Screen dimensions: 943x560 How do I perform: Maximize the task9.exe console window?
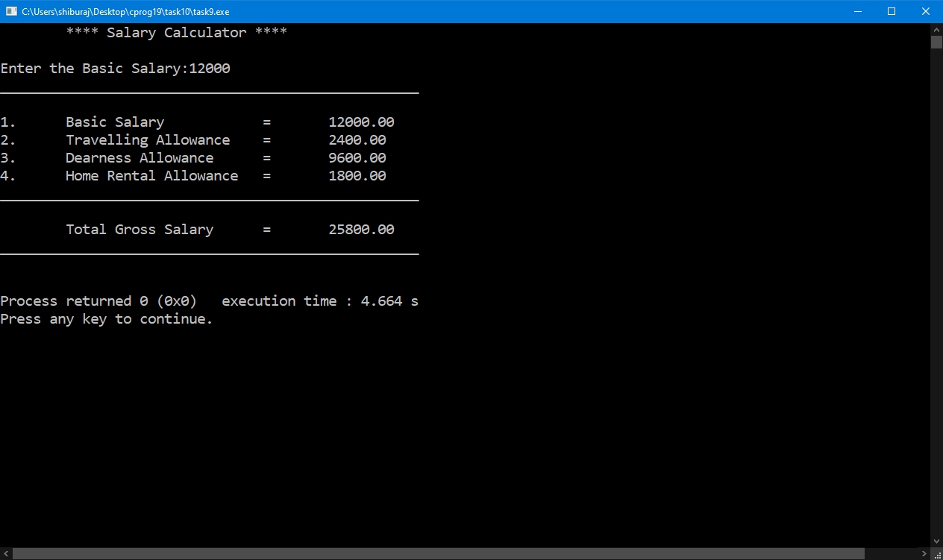click(891, 11)
